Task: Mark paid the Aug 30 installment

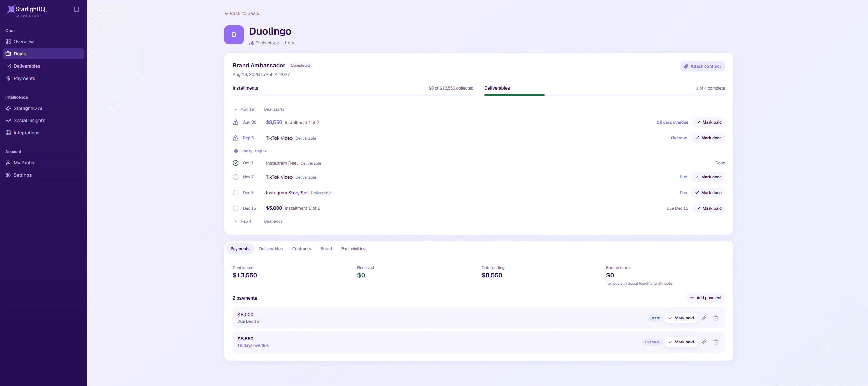Action: tap(708, 122)
